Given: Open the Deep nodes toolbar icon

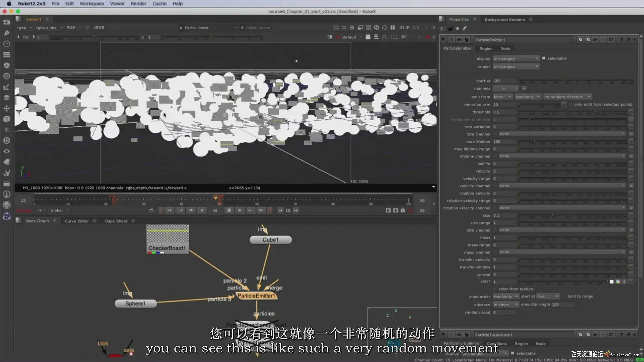Looking at the screenshot, I should coord(6,140).
